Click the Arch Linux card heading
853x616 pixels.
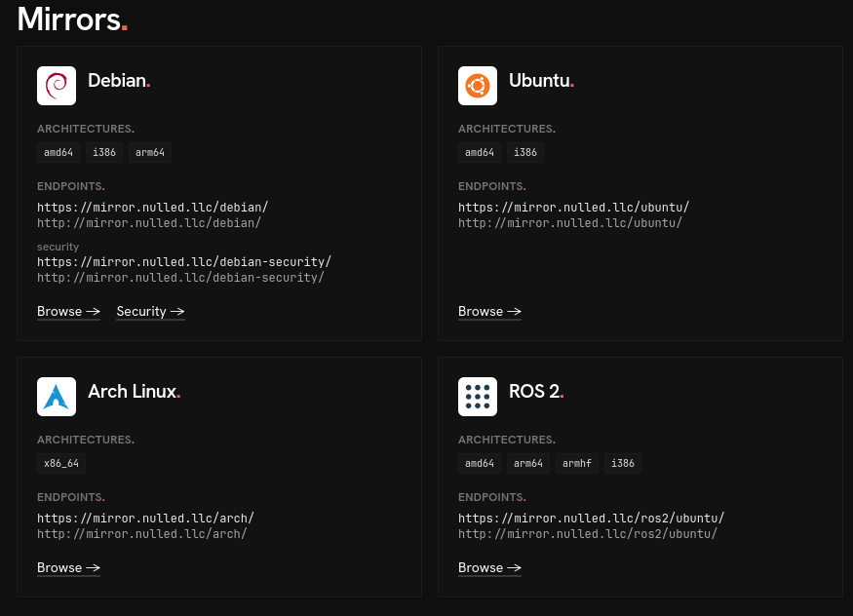tap(135, 392)
